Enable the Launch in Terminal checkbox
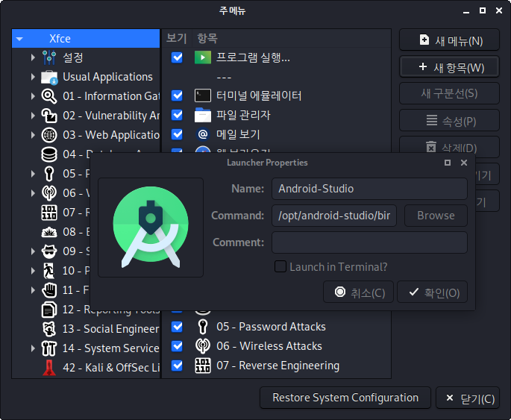This screenshot has height=420, width=511. [280, 266]
